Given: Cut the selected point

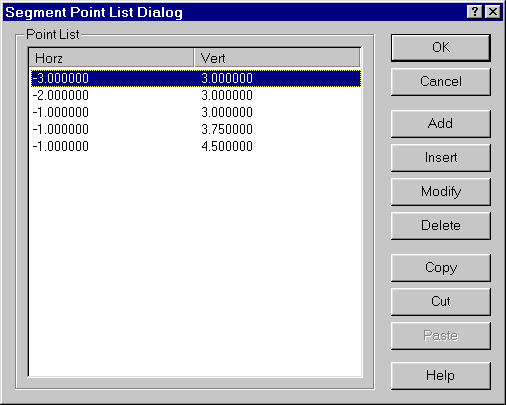Looking at the screenshot, I should (441, 302).
